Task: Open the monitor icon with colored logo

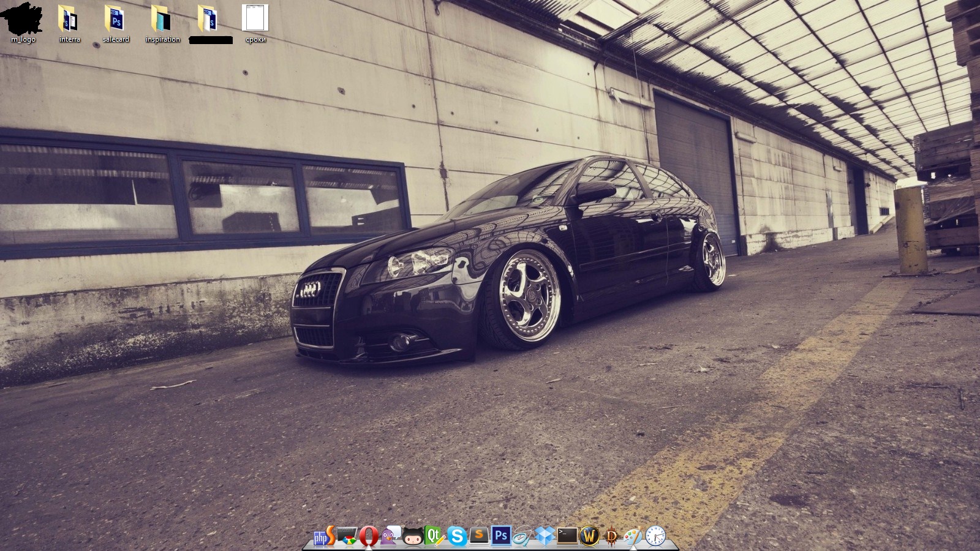Action: 346,536
